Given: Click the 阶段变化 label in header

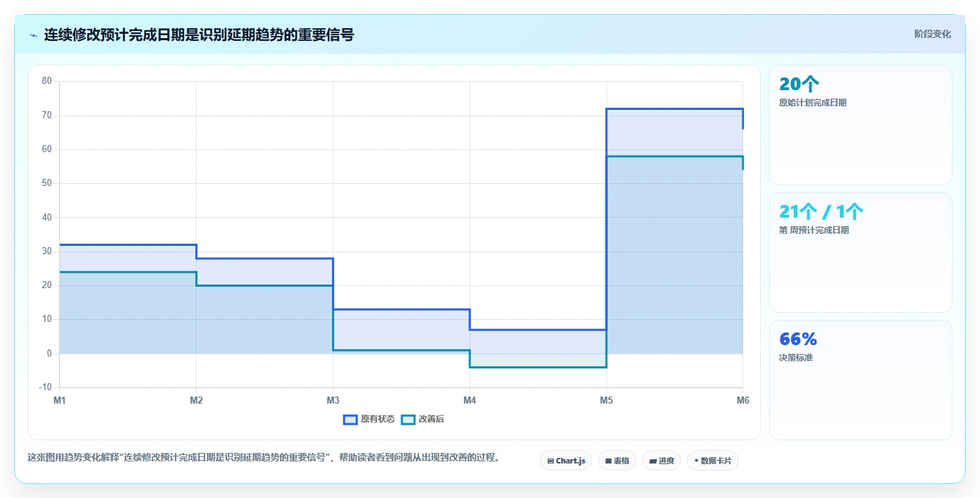Looking at the screenshot, I should [933, 34].
